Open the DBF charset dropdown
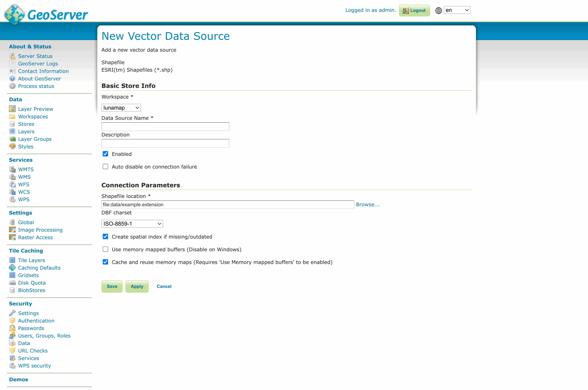The width and height of the screenshot is (588, 390). (132, 224)
